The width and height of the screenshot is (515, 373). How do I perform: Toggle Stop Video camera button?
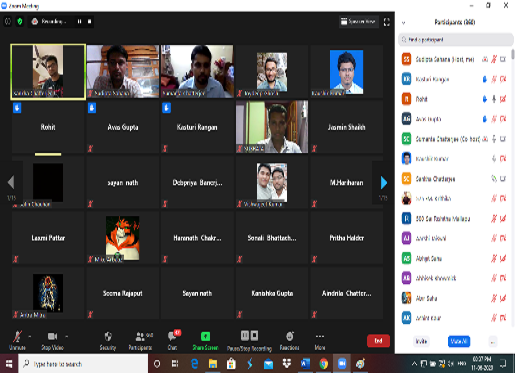[x=52, y=336]
